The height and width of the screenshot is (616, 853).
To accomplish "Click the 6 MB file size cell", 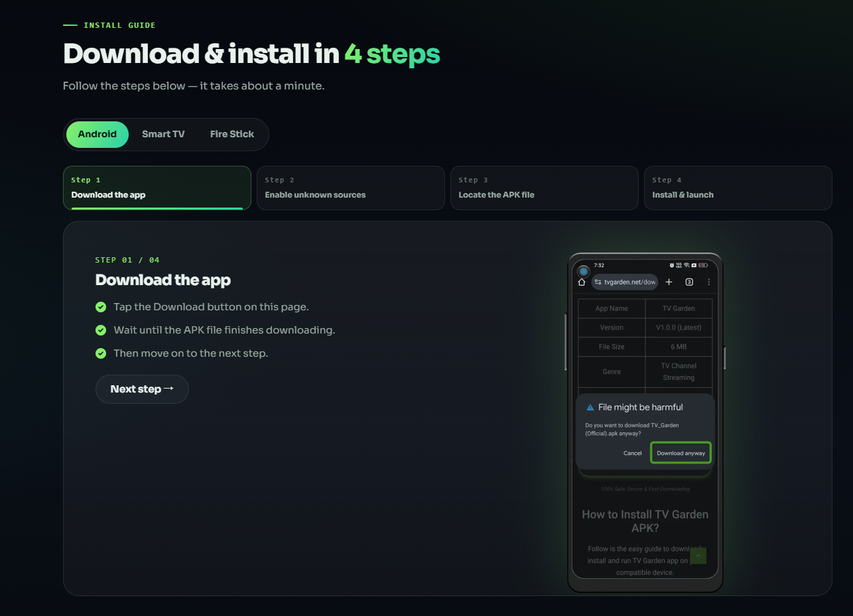I will 679,347.
